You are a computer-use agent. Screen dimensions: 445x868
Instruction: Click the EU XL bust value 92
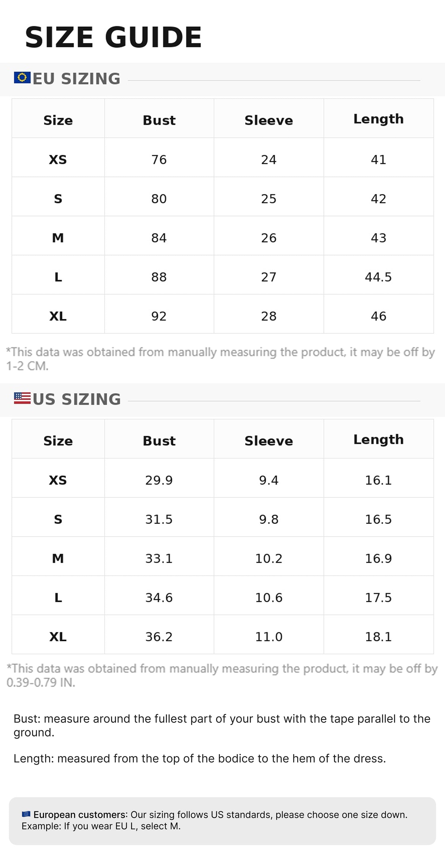click(159, 316)
